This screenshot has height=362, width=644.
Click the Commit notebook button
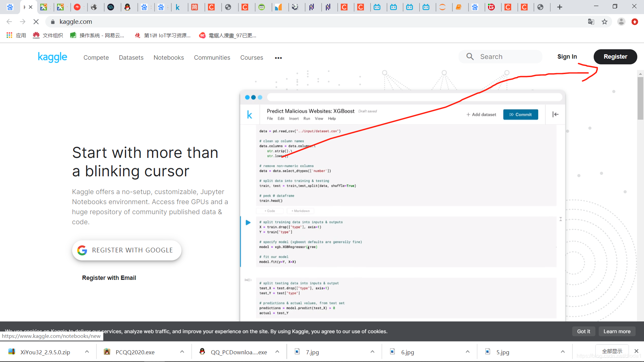pos(520,115)
